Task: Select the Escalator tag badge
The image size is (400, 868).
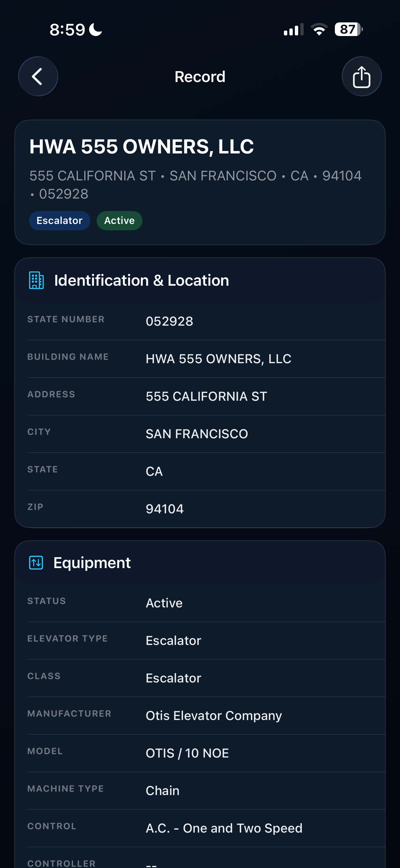Action: (59, 221)
